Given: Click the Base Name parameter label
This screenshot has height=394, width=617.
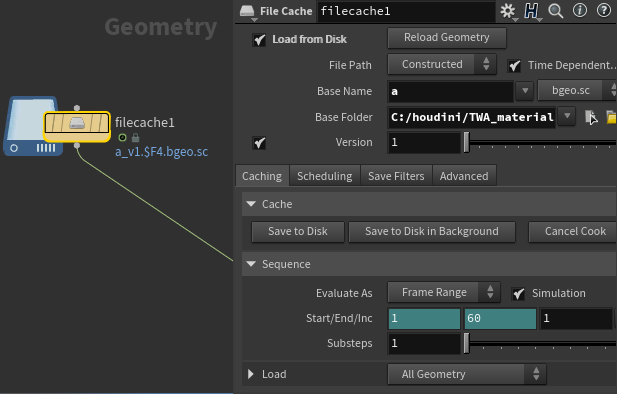Looking at the screenshot, I should 344,91.
